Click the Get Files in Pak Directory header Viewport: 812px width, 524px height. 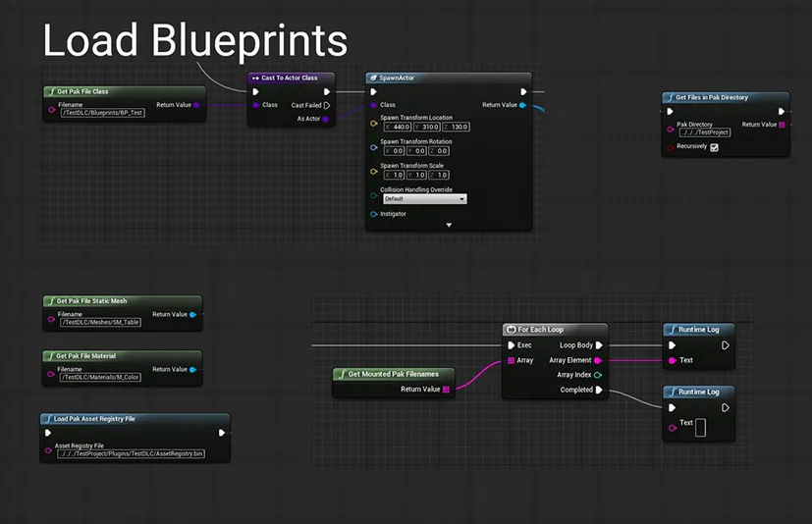[x=726, y=97]
